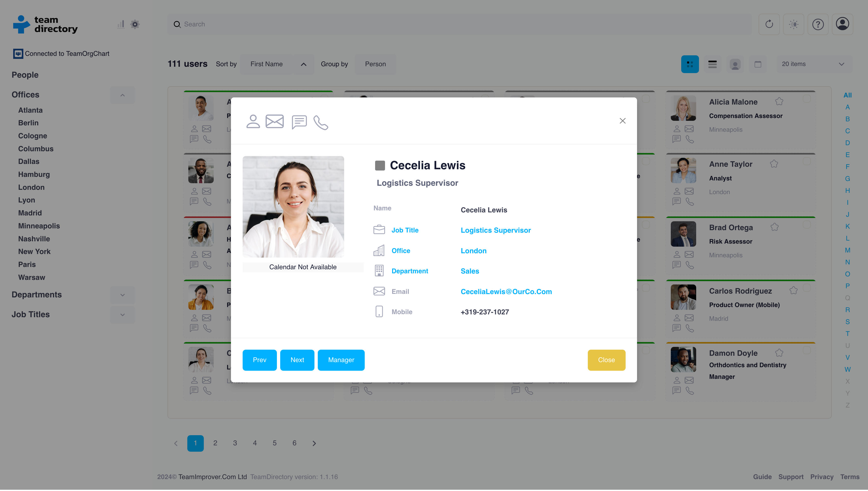Open the 20 items per page dropdown

[814, 64]
